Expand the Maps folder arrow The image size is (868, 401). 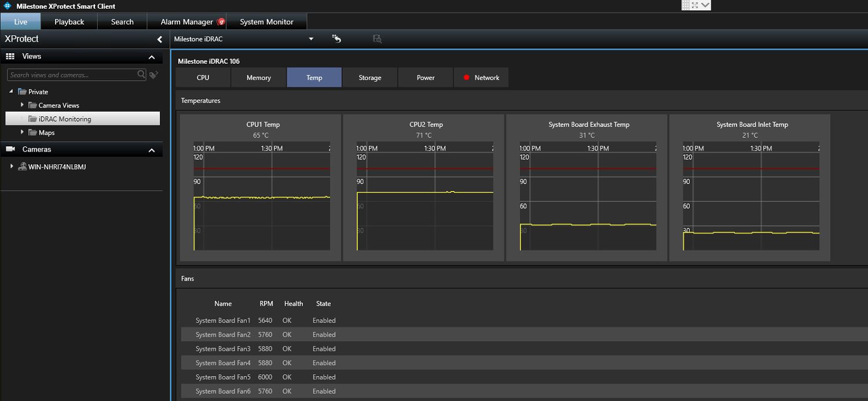point(22,132)
